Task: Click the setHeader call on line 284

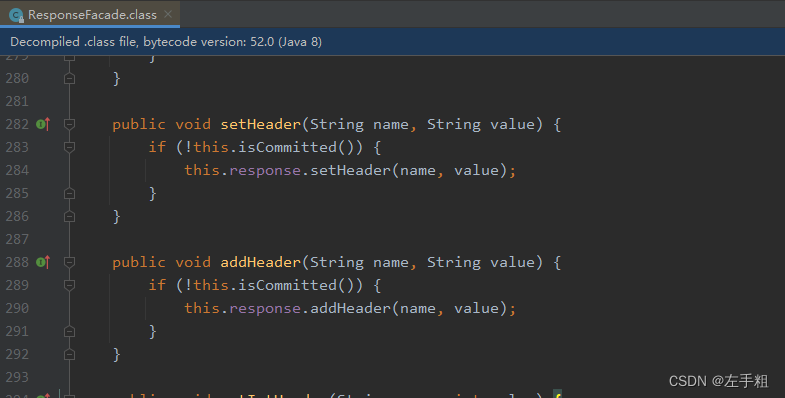Action: coord(350,170)
